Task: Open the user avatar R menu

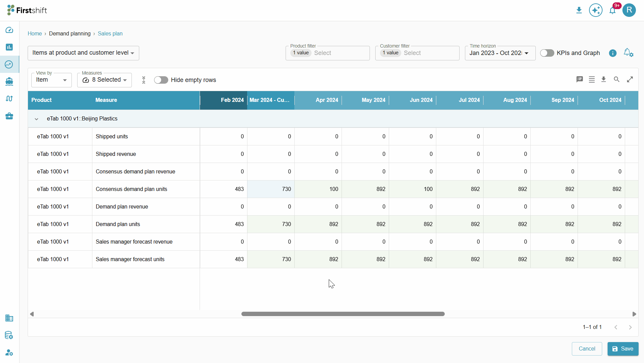Action: (x=629, y=10)
